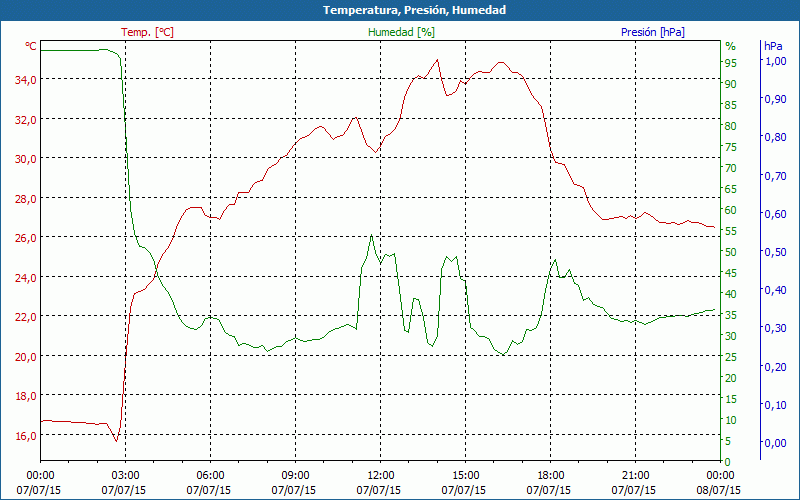Click the 32,0 temperature axis value
The image size is (800, 500).
click(26, 119)
